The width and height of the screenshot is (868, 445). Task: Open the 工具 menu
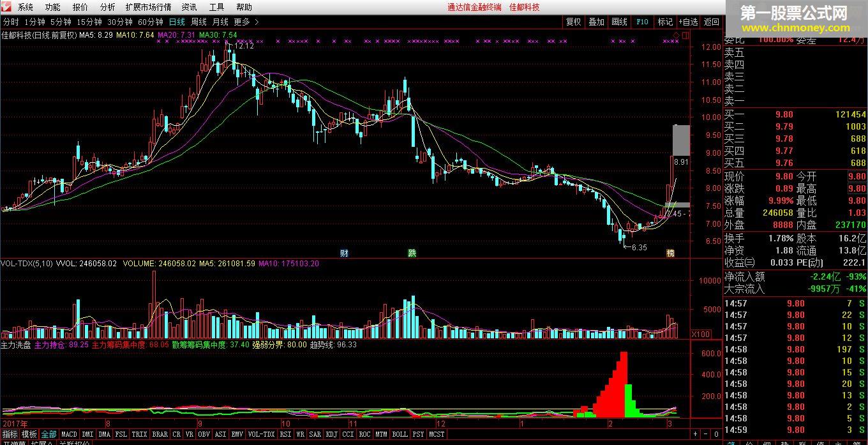217,7
